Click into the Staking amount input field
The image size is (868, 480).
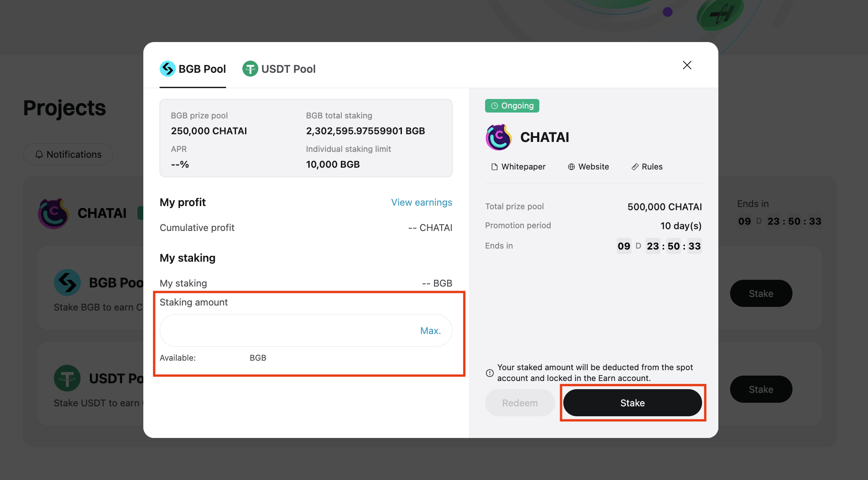(x=306, y=330)
